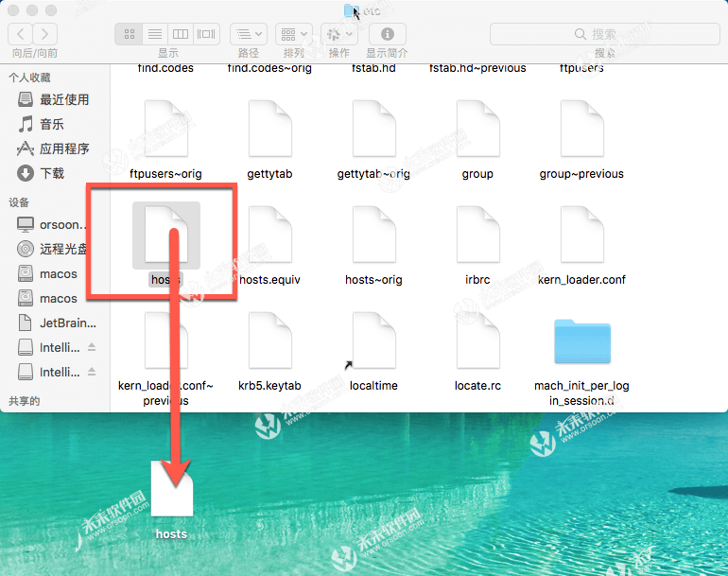This screenshot has width=728, height=576.
Task: Select the mach_init_per_login_session.d folder
Action: click(x=582, y=341)
